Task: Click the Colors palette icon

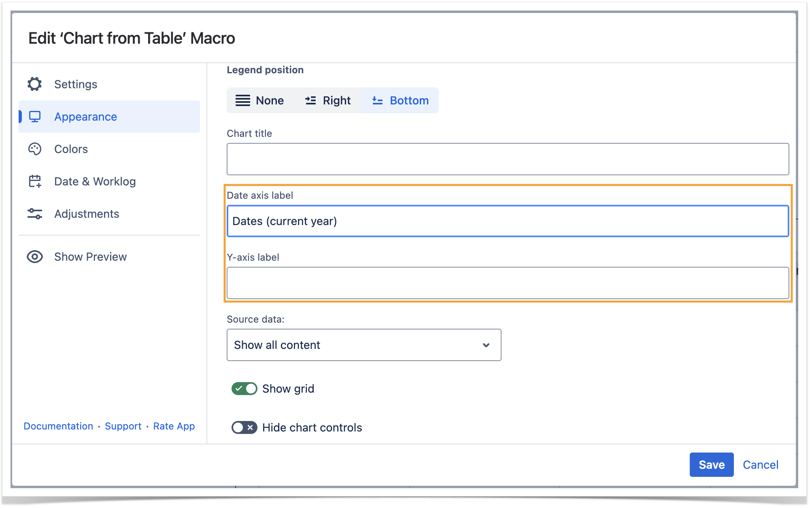Action: pyautogui.click(x=35, y=149)
